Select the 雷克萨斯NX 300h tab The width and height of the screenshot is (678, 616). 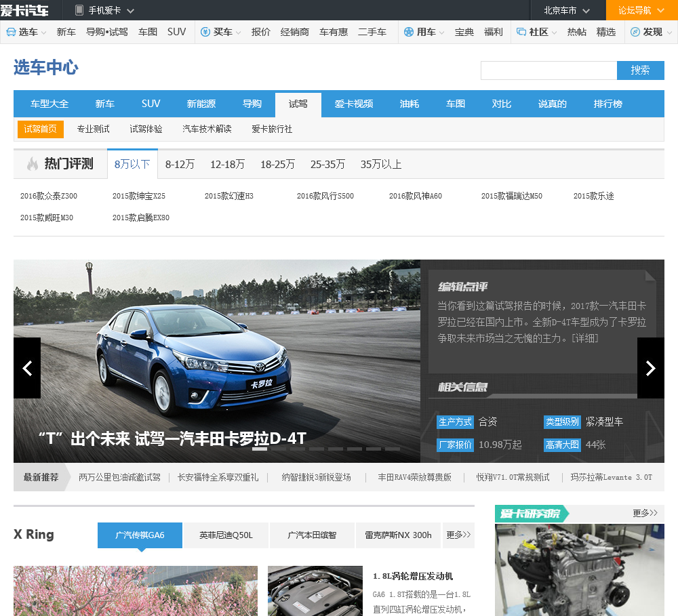tap(398, 535)
